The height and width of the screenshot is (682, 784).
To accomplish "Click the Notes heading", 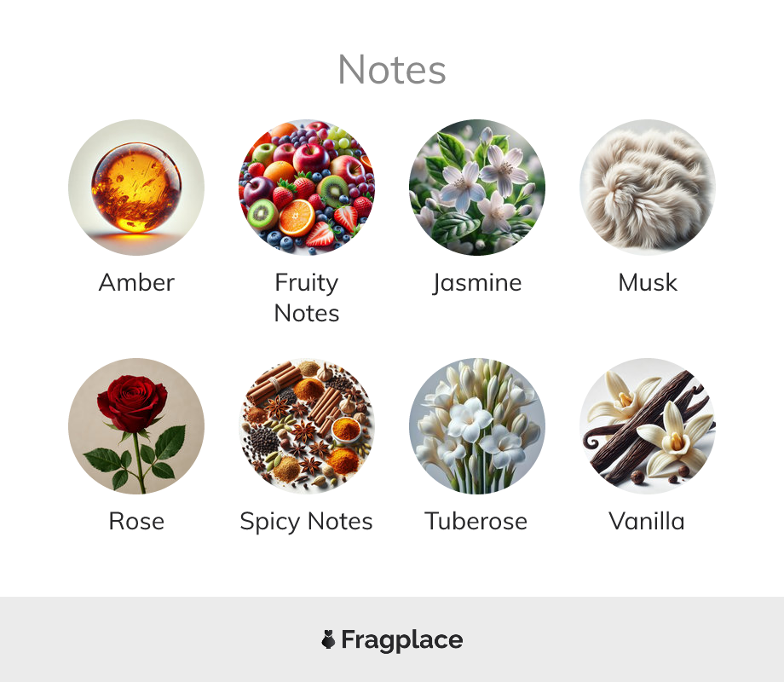I will click(x=392, y=70).
